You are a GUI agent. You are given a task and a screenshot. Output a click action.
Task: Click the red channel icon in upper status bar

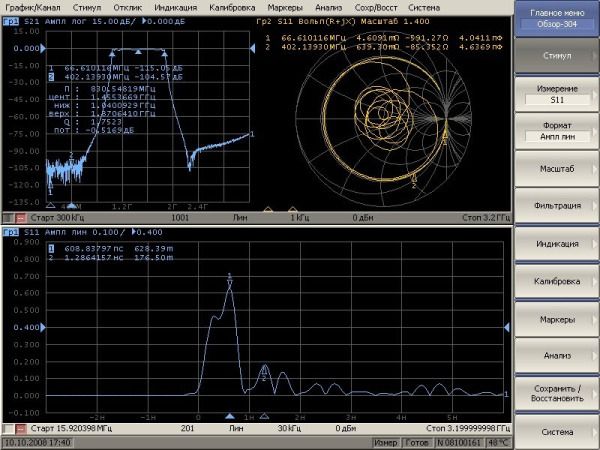tap(20, 217)
